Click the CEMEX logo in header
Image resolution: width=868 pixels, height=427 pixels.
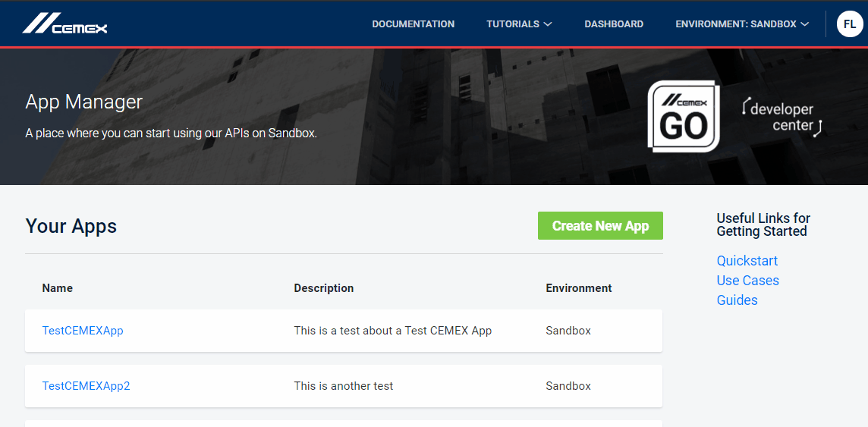click(x=64, y=24)
